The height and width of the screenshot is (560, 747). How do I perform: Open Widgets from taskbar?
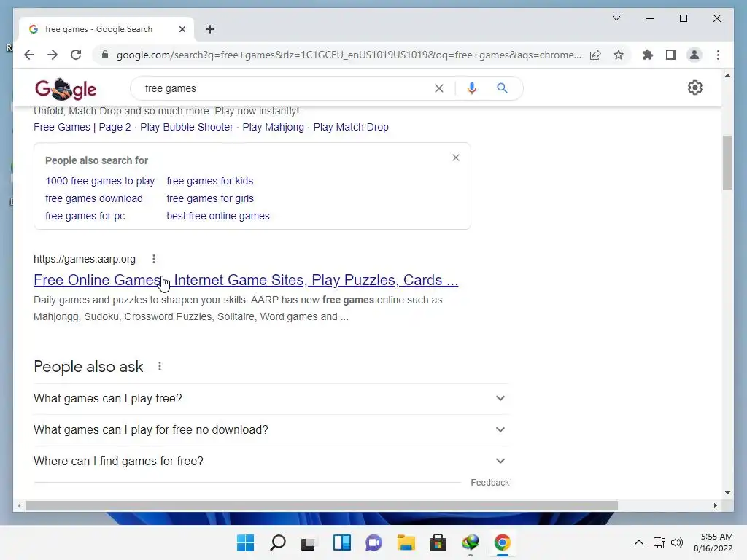click(x=341, y=542)
